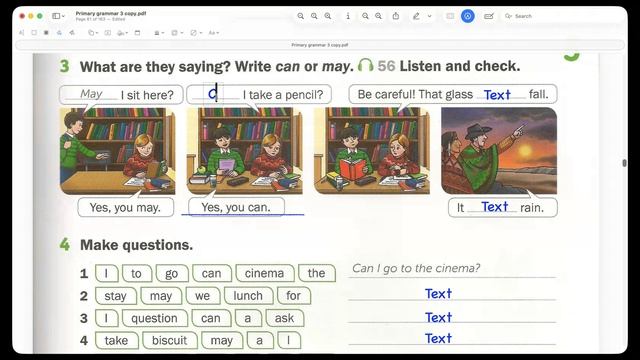Click the word box 'take'
Screen dimensions: 640x360
coord(116,340)
